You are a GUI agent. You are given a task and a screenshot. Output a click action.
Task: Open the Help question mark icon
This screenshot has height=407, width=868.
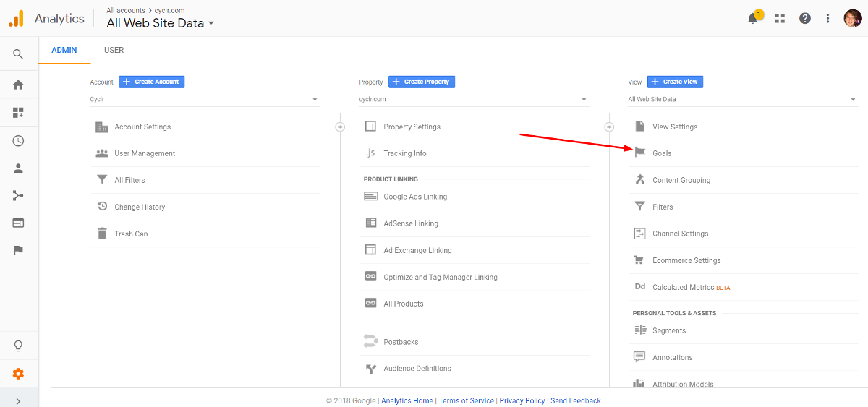(x=805, y=18)
